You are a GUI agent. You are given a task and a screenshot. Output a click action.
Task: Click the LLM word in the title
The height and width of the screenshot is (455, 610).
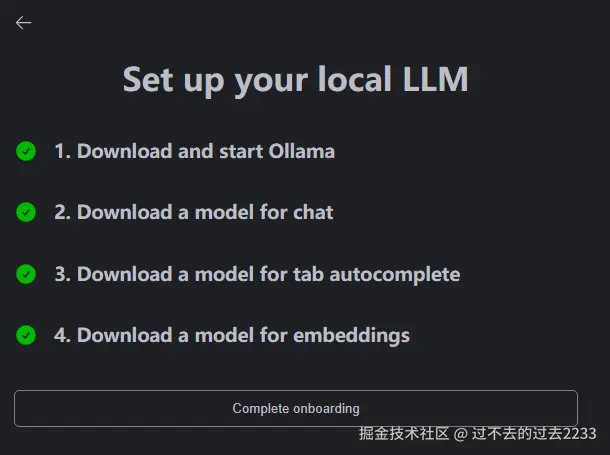(x=436, y=79)
